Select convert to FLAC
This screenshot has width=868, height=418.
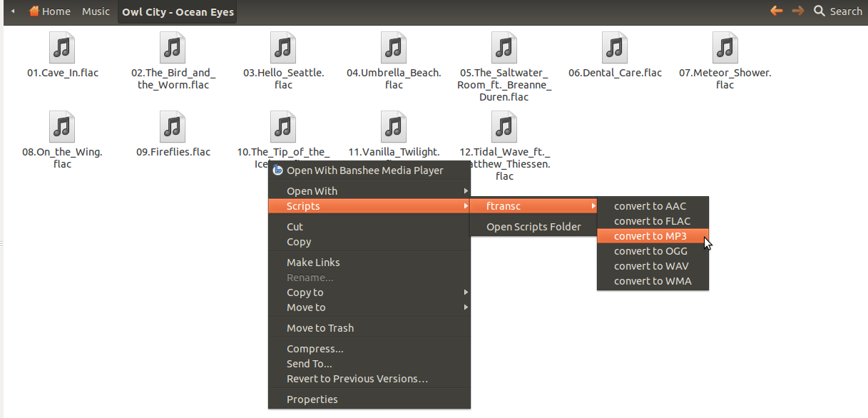653,221
